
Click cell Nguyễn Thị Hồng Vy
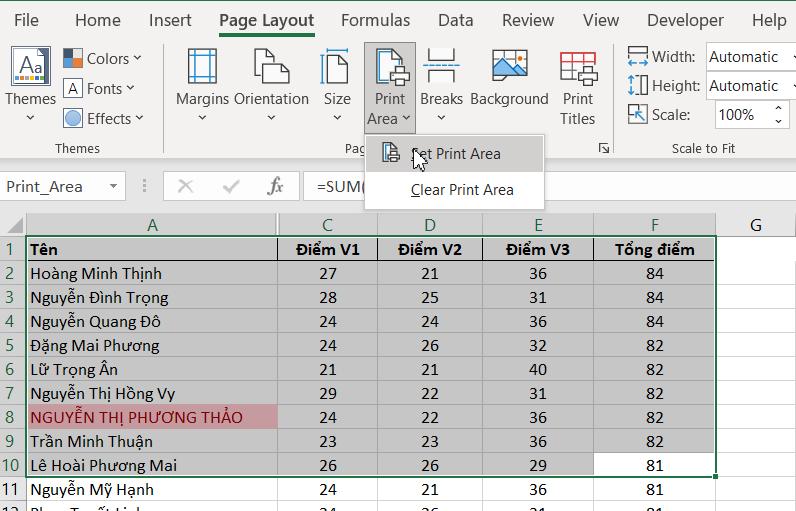click(x=152, y=393)
